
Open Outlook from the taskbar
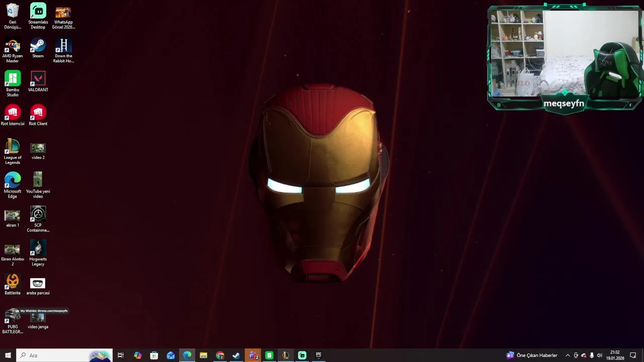pyautogui.click(x=171, y=355)
